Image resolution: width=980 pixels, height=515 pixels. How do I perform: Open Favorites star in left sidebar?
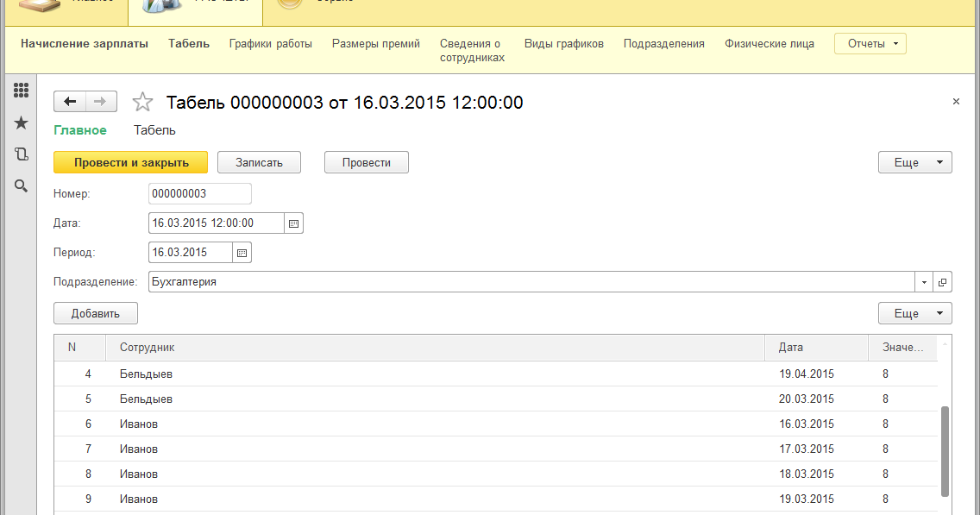[21, 122]
